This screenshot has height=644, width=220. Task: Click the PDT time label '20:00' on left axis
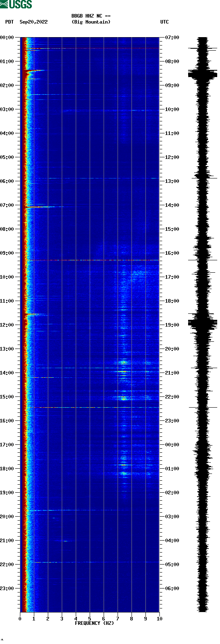pos(7,517)
